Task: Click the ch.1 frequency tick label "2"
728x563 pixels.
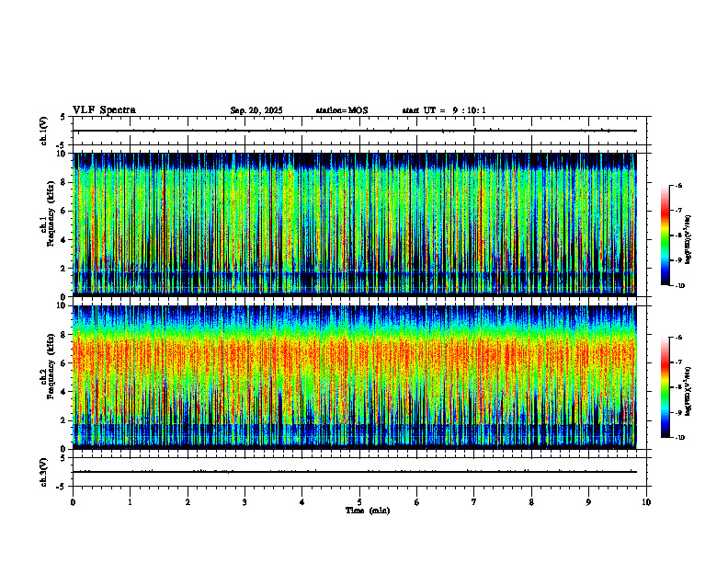Action: click(63, 269)
